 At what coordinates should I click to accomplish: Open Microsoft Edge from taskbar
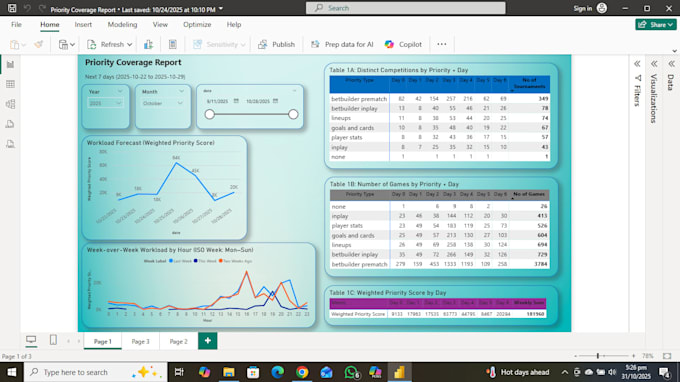point(278,372)
